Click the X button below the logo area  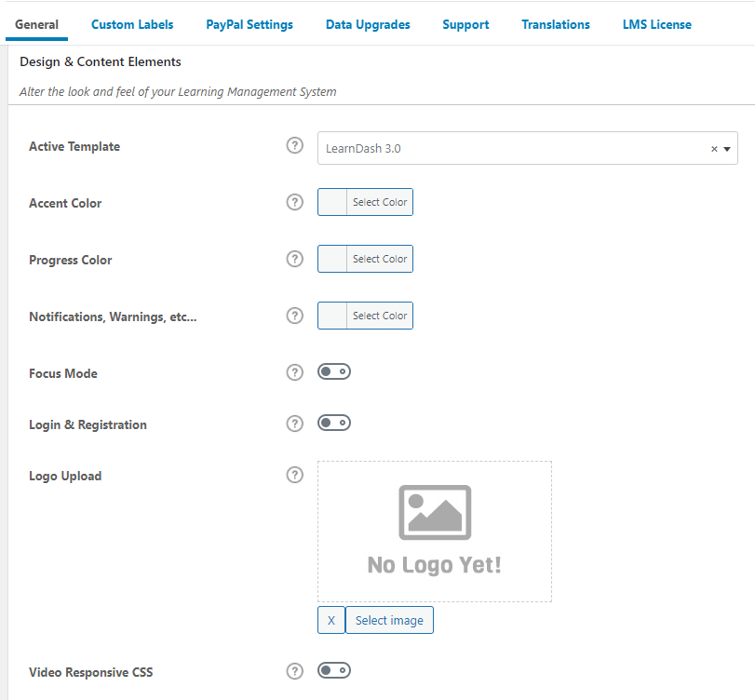tap(330, 619)
